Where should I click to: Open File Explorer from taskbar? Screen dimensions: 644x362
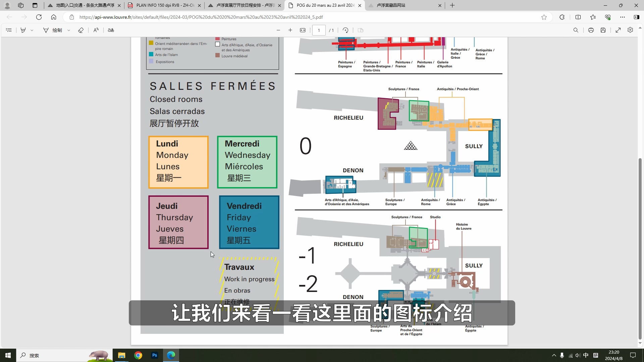click(122, 355)
